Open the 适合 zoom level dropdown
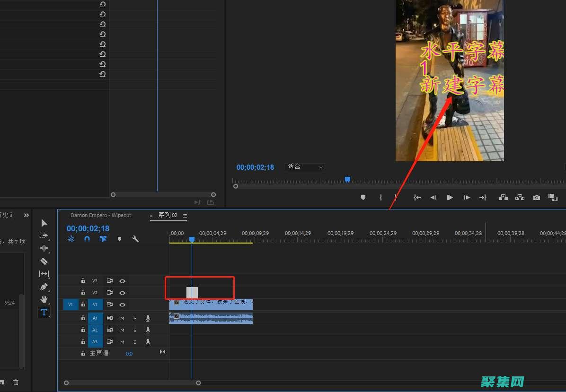The height and width of the screenshot is (392, 566). (305, 167)
